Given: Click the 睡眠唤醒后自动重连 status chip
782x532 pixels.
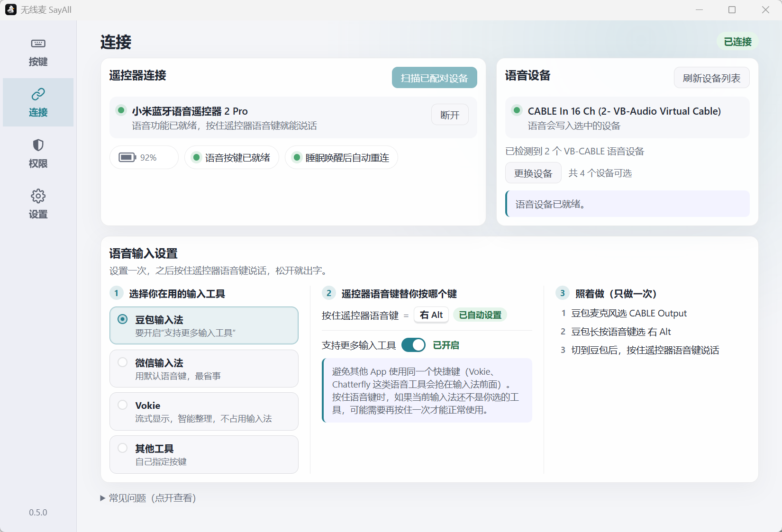Looking at the screenshot, I should [341, 157].
